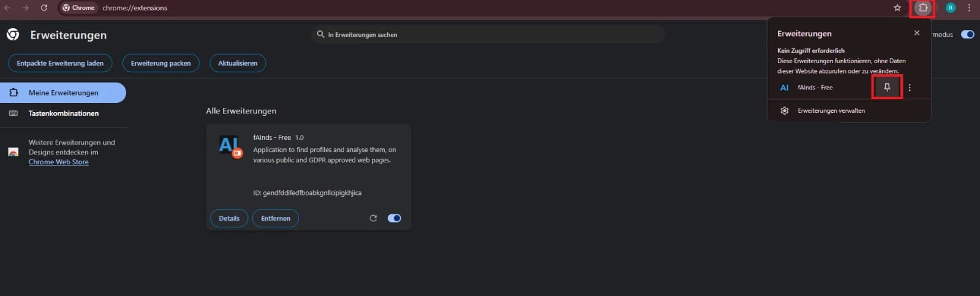
Task: Click the AI icon in the popup
Action: (785, 88)
